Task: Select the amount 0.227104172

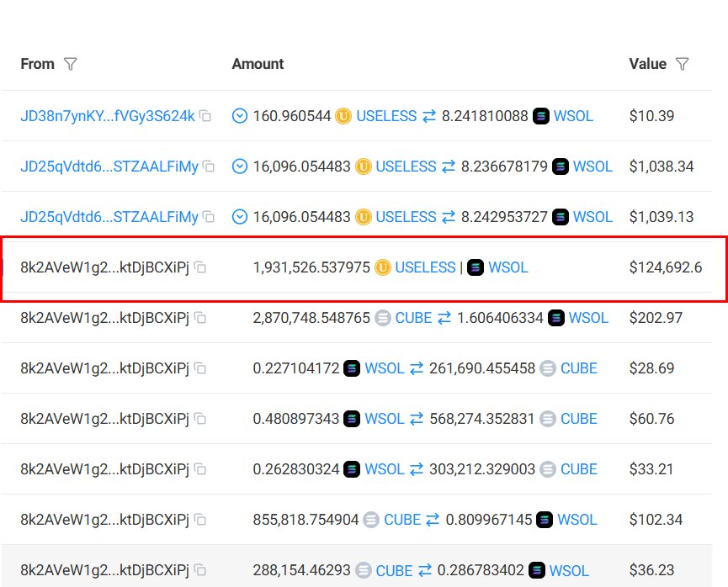Action: pyautogui.click(x=296, y=369)
